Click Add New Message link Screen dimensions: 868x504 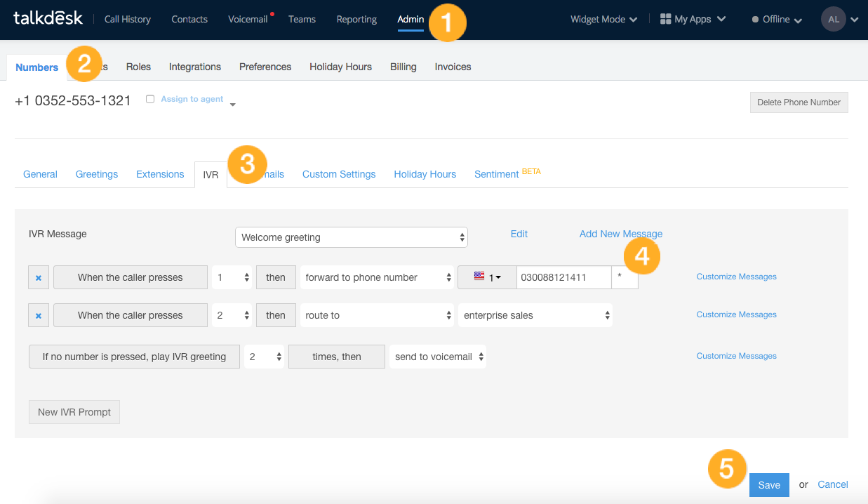(621, 234)
